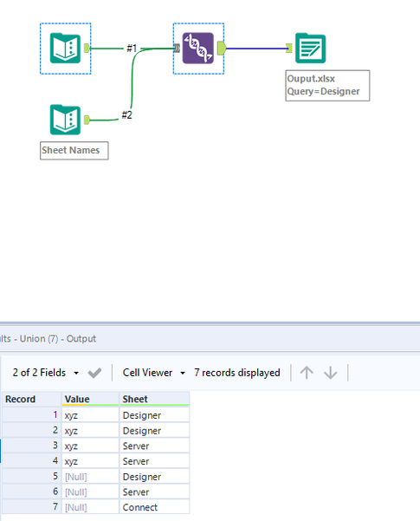This screenshot has width=420, height=521.
Task: Open the Cell Viewer dropdown
Action: tap(154, 373)
